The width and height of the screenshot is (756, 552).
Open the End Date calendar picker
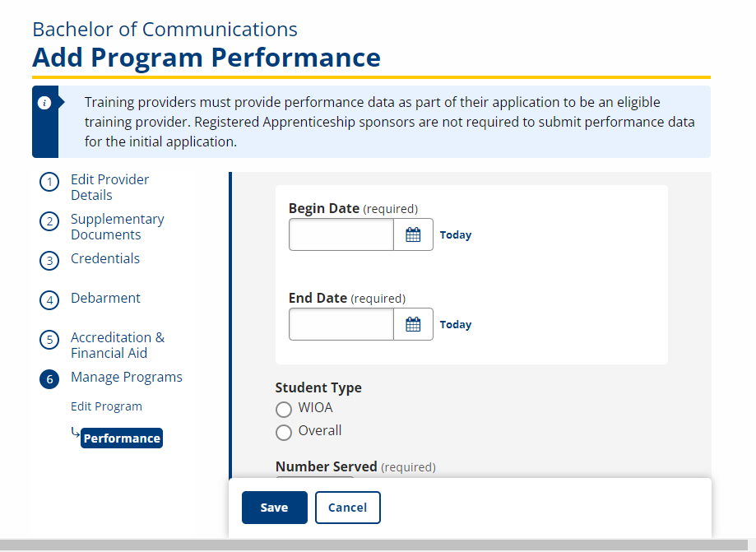pyautogui.click(x=413, y=325)
